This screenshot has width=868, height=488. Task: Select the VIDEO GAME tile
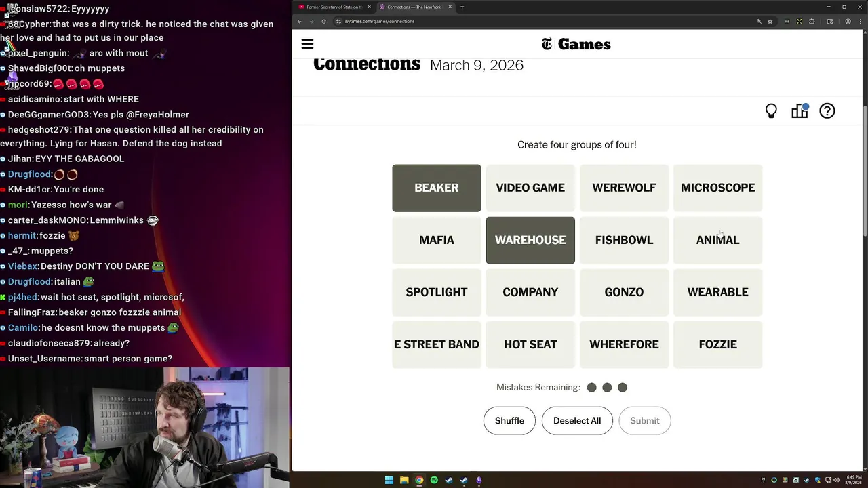[x=530, y=188]
